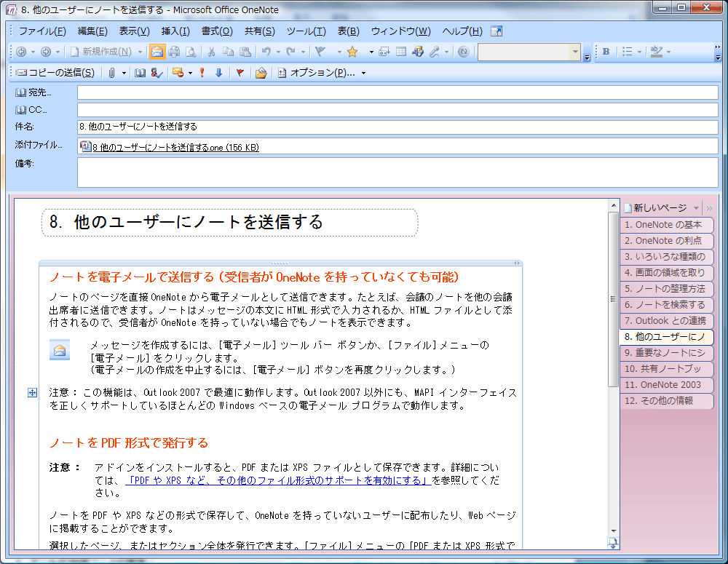The image size is (728, 564).
Task: Click the Screen Clipping icon
Action: 384,52
